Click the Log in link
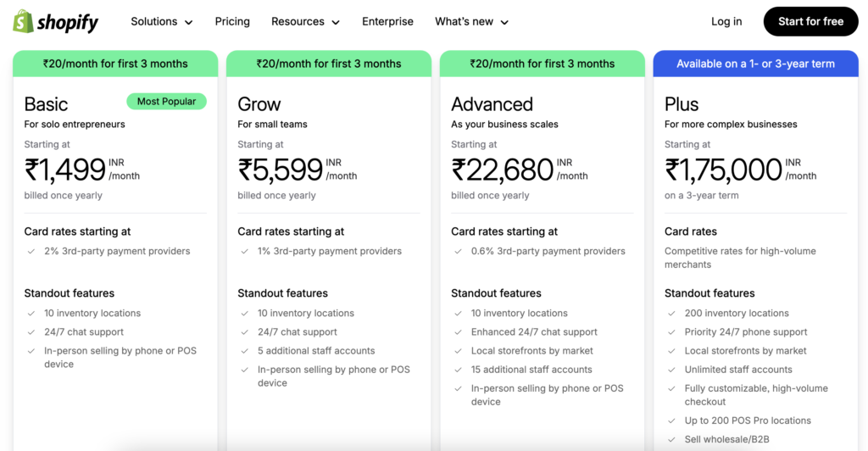868x451 pixels. [x=726, y=21]
